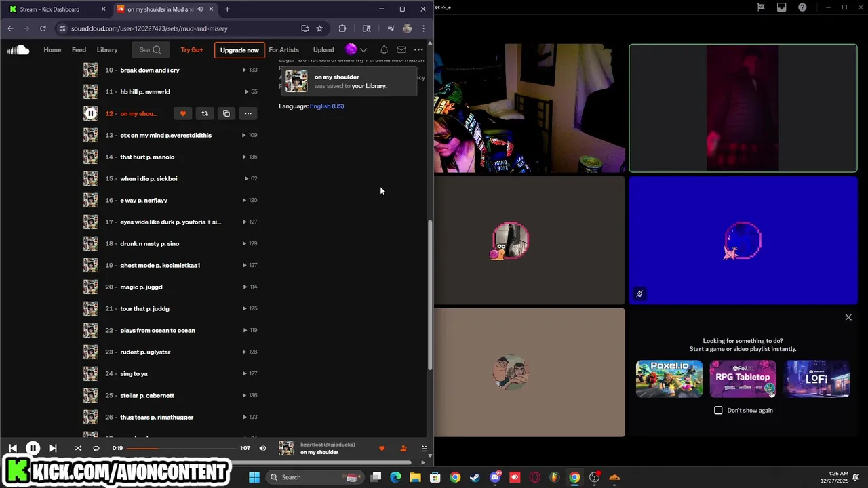Open SoundCloud messages envelope

tap(401, 49)
